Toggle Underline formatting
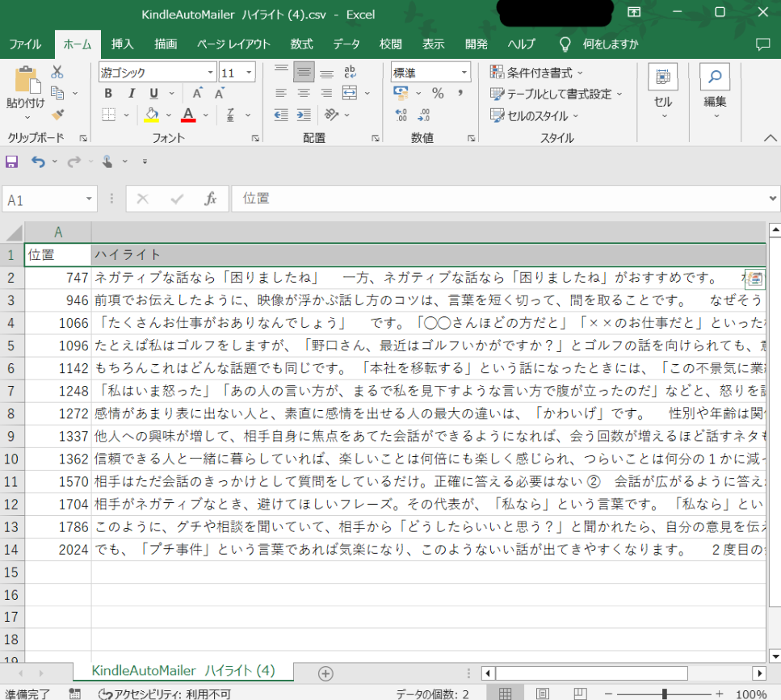 click(x=154, y=93)
